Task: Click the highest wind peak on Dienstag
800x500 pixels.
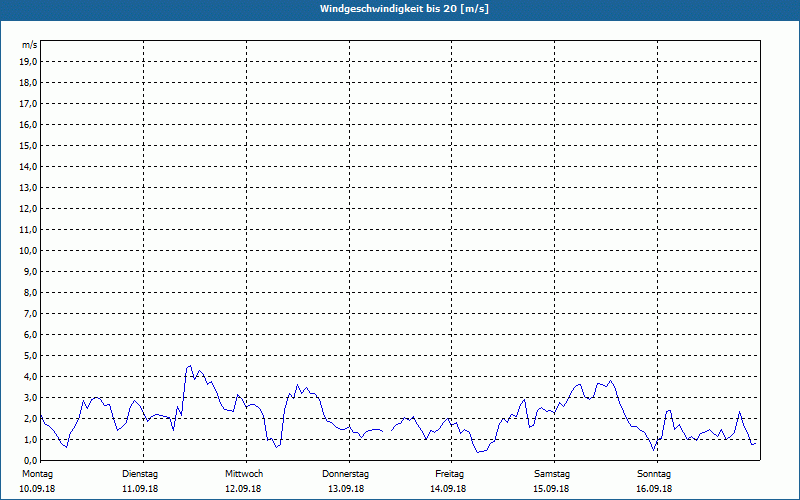Action: [x=189, y=366]
